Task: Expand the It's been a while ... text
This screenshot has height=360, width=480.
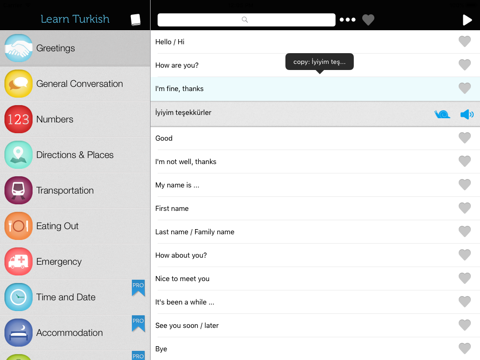Action: pos(185,302)
